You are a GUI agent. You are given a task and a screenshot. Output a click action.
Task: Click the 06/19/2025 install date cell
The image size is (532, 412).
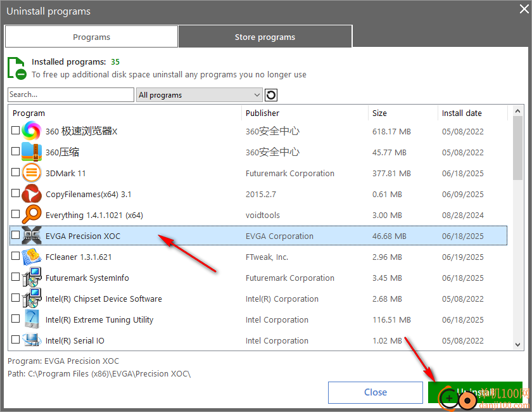click(x=462, y=257)
